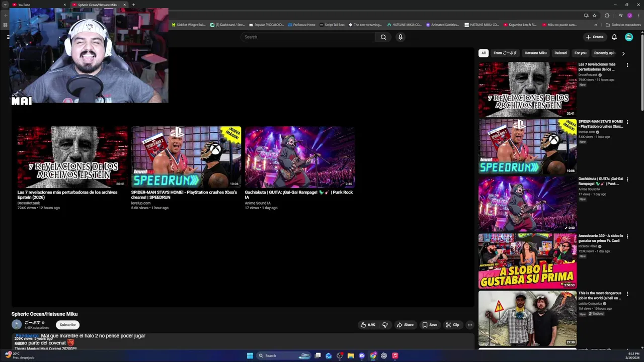Open a new browser tab

click(x=133, y=5)
